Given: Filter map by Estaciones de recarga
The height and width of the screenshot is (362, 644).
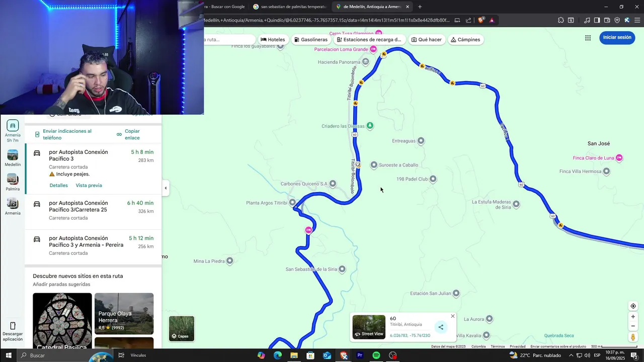Looking at the screenshot, I should (x=370, y=39).
